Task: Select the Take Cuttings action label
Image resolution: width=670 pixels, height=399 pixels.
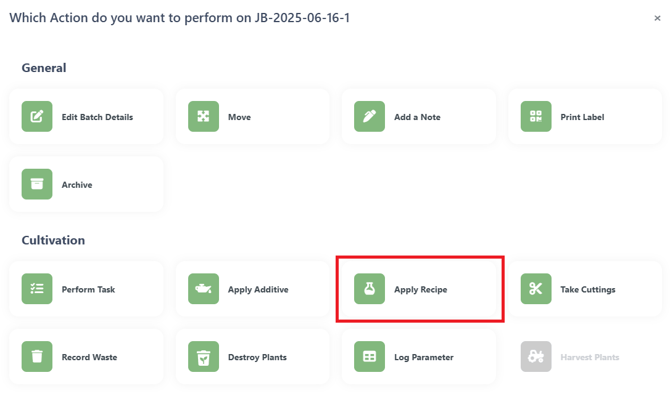Action: pyautogui.click(x=588, y=290)
